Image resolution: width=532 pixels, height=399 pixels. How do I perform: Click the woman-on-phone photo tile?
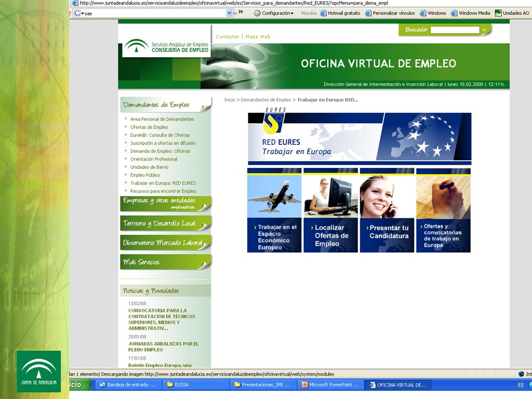pyautogui.click(x=387, y=196)
